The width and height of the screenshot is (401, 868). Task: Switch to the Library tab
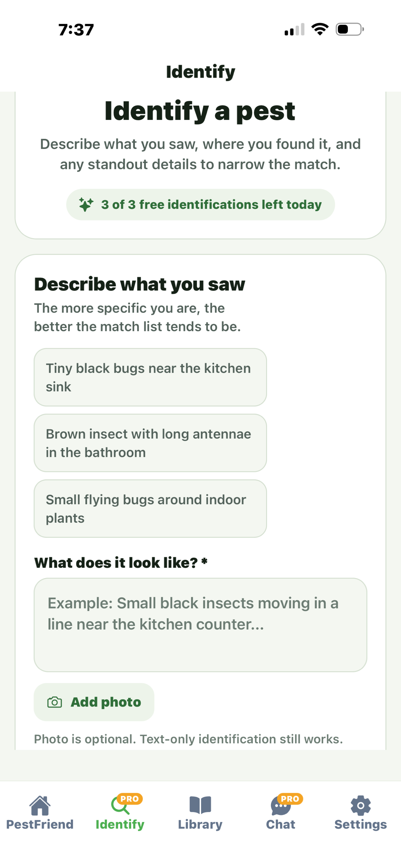coord(200,816)
